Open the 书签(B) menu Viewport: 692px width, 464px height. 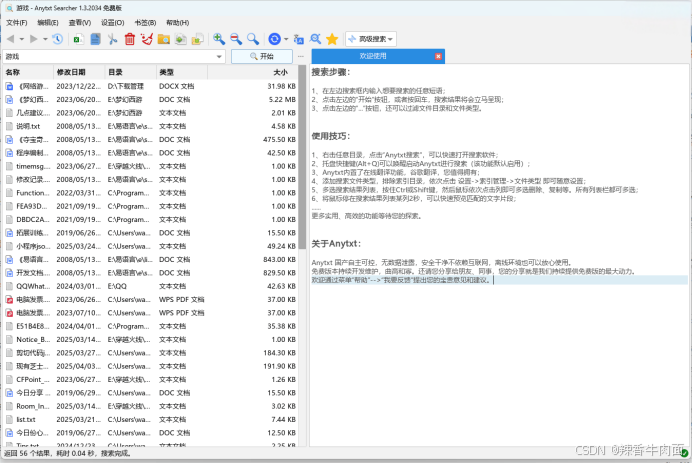click(x=145, y=23)
